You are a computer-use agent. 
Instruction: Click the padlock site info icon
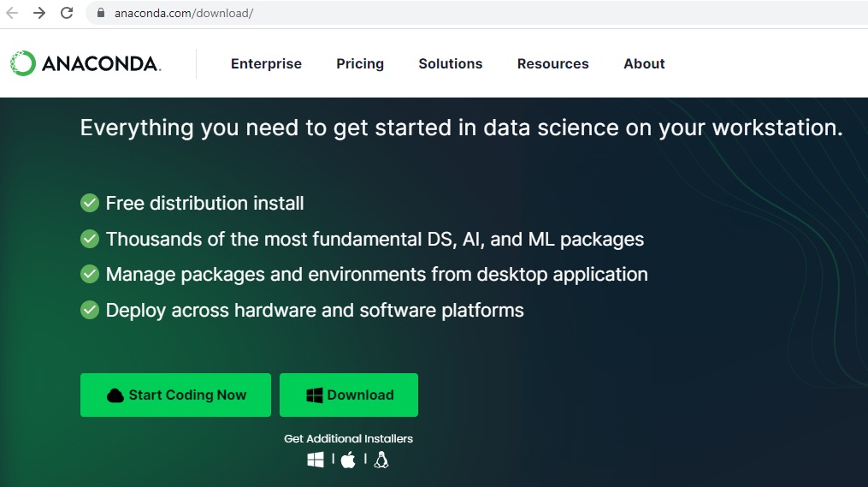[101, 13]
